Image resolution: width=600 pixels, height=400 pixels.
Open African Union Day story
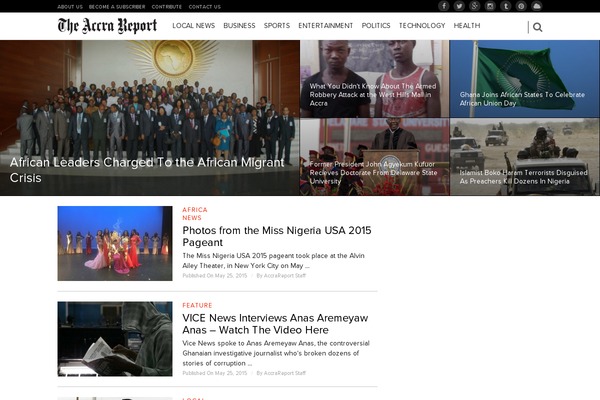point(522,99)
